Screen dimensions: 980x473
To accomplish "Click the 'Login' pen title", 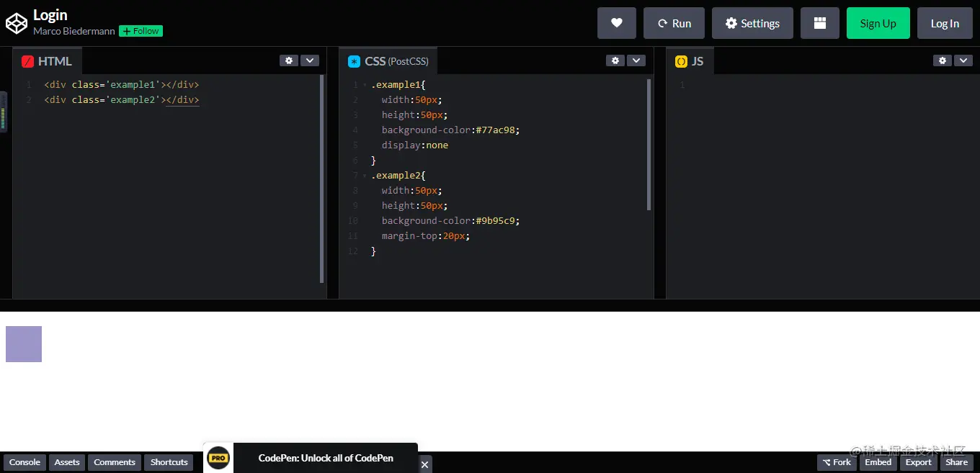I will [x=50, y=15].
